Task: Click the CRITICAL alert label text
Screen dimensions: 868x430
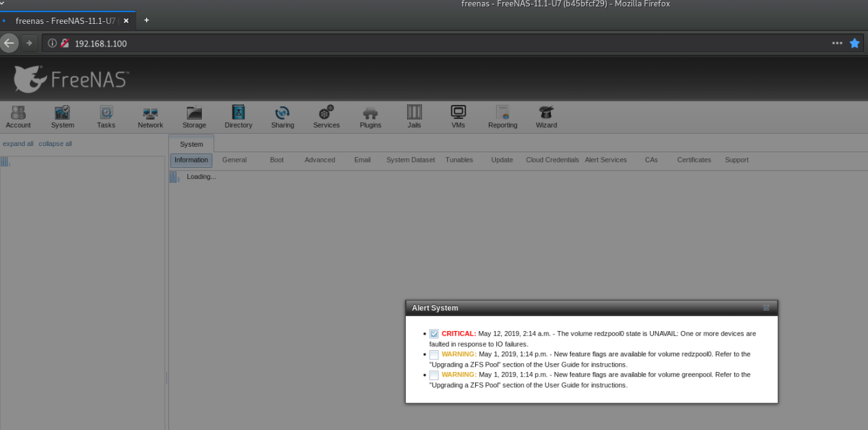Action: point(459,334)
